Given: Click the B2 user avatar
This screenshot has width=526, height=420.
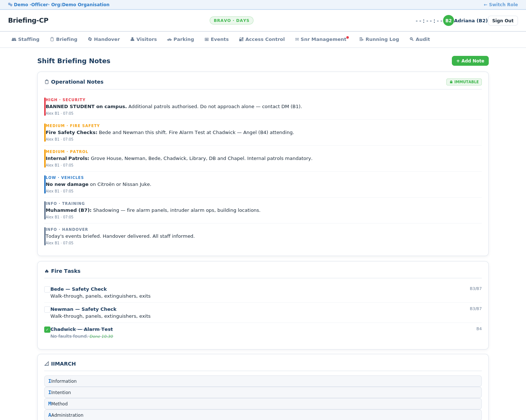Looking at the screenshot, I should (448, 20).
